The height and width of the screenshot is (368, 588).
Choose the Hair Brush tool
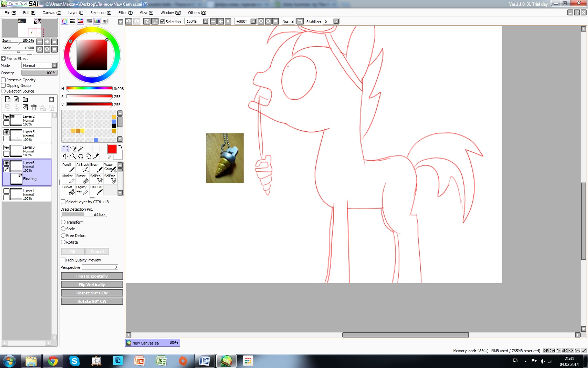(96, 190)
